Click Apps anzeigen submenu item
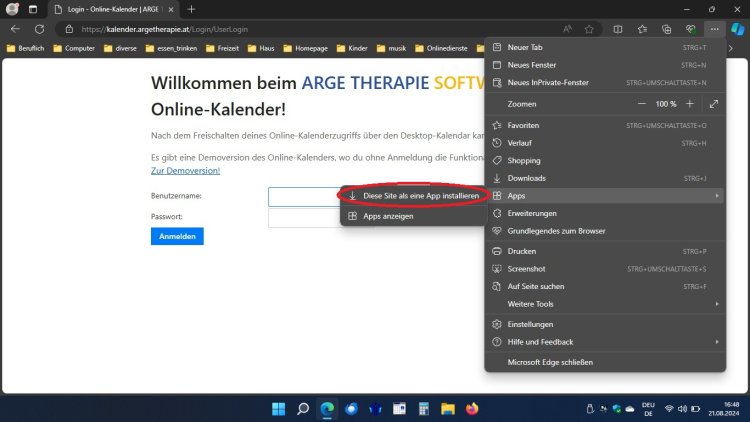Screen dimensions: 750x422 click(x=413, y=216)
